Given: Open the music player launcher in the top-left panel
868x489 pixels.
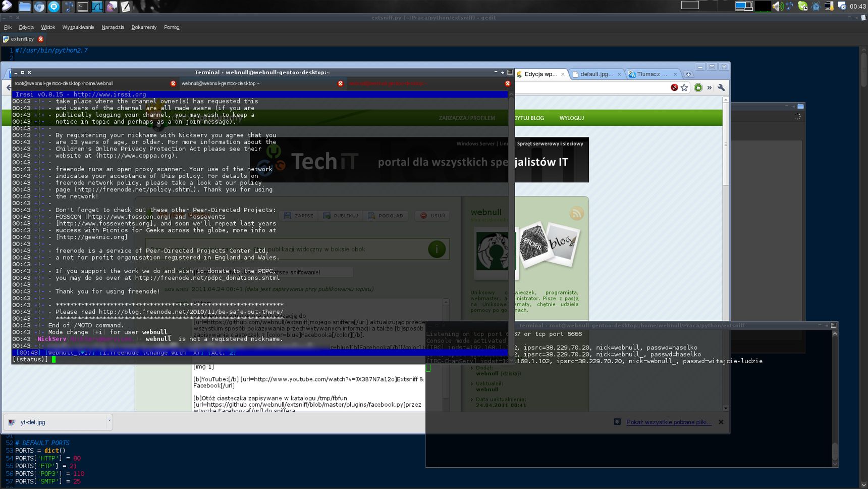Looking at the screenshot, I should click(68, 7).
